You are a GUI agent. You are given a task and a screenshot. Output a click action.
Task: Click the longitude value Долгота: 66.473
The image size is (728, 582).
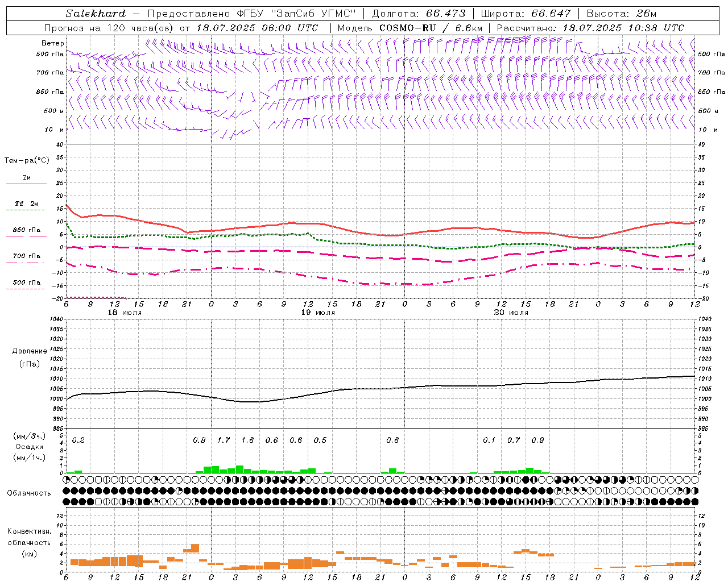click(419, 14)
